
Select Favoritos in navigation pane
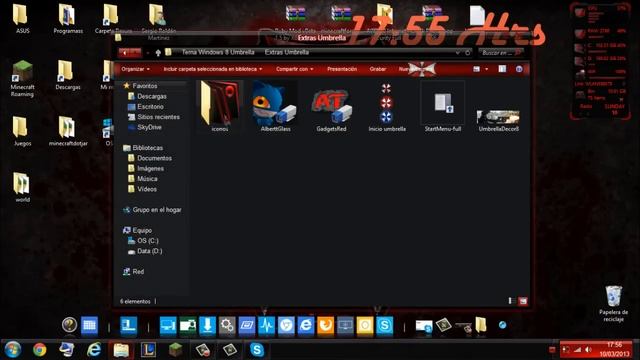tap(144, 86)
